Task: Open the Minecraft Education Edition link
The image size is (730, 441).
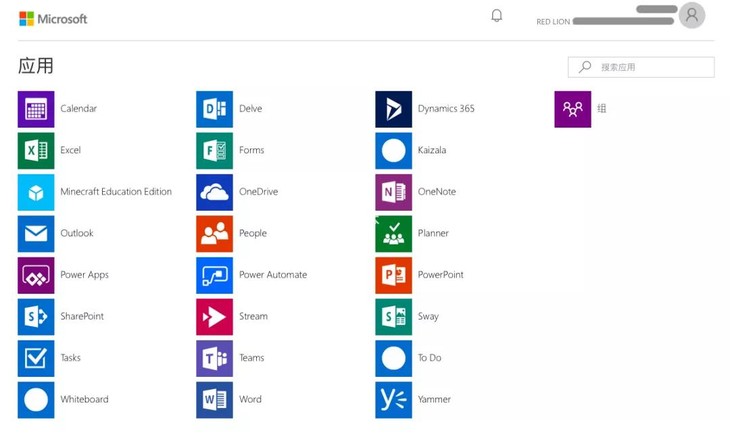Action: 116,192
